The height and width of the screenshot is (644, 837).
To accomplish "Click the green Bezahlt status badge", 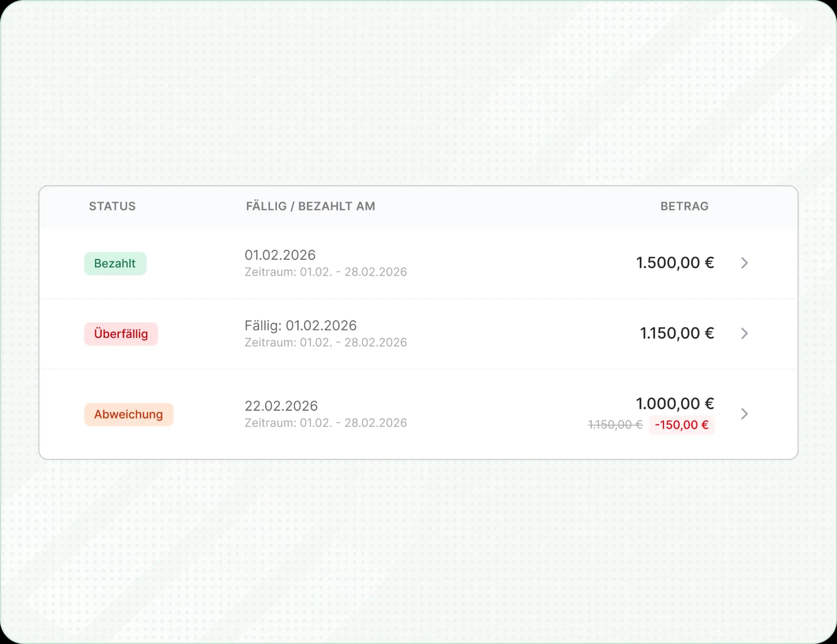I will point(115,263).
